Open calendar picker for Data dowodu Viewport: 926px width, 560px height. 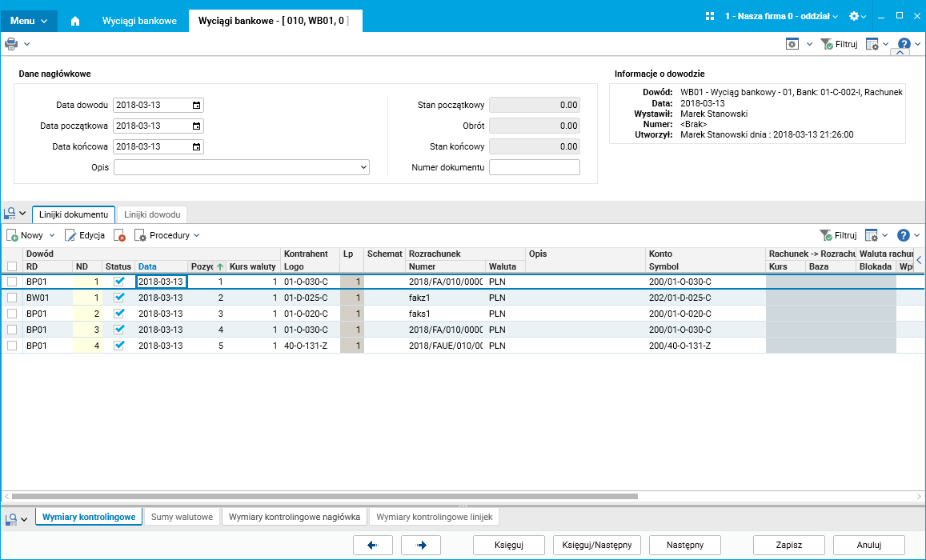click(x=197, y=105)
